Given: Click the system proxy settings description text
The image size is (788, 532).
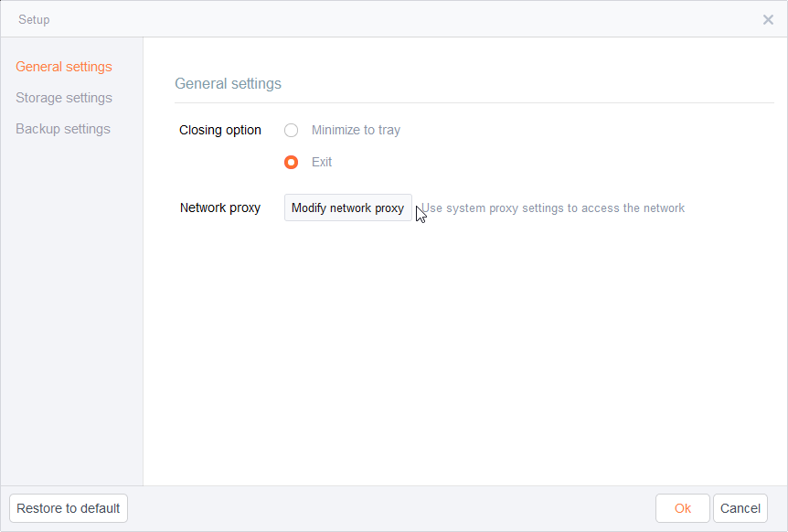Looking at the screenshot, I should [553, 208].
